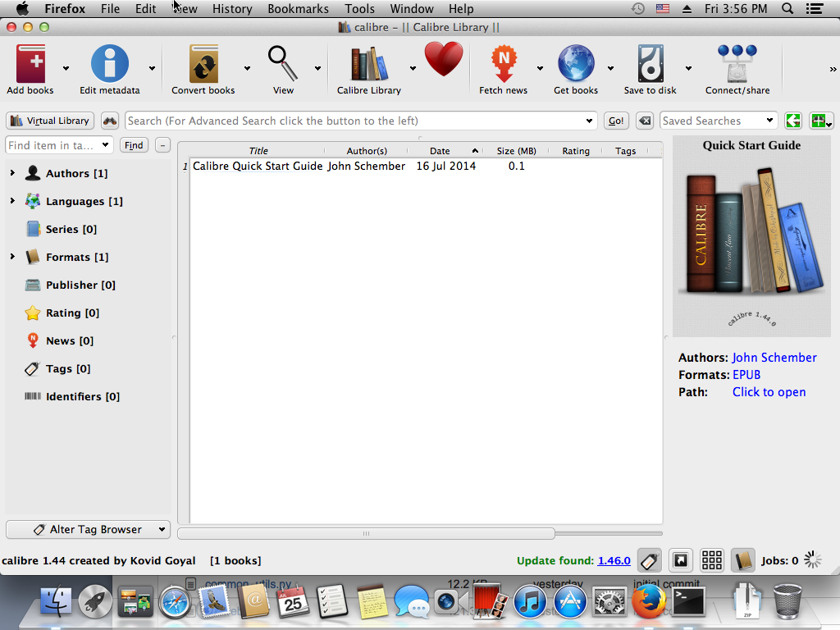
Task: Open Alter Tag Browser menu
Action: click(89, 529)
